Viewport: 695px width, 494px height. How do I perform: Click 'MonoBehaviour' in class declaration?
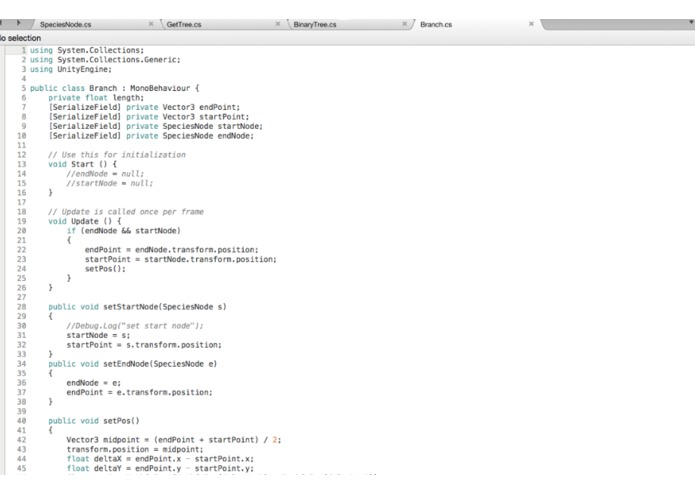click(x=160, y=88)
